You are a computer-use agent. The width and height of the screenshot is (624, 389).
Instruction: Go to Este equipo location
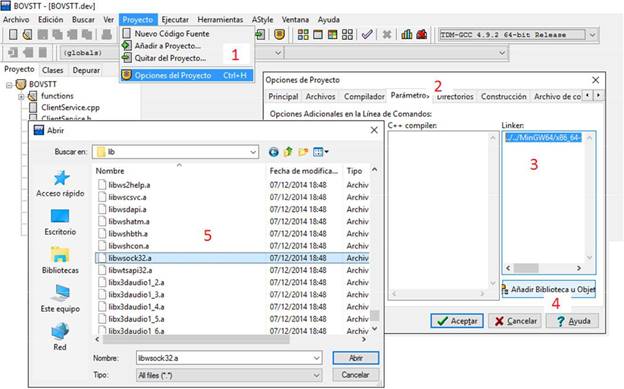[x=60, y=299]
